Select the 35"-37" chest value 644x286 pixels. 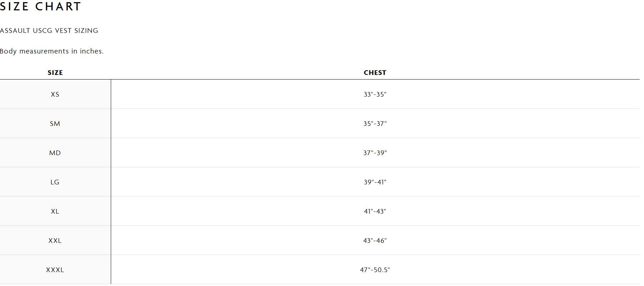pos(375,124)
